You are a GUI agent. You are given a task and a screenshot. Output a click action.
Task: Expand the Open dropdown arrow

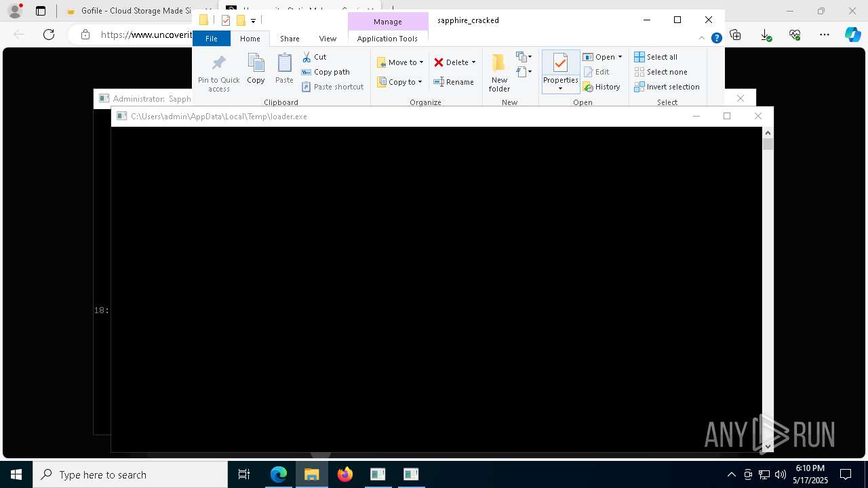[x=620, y=57]
